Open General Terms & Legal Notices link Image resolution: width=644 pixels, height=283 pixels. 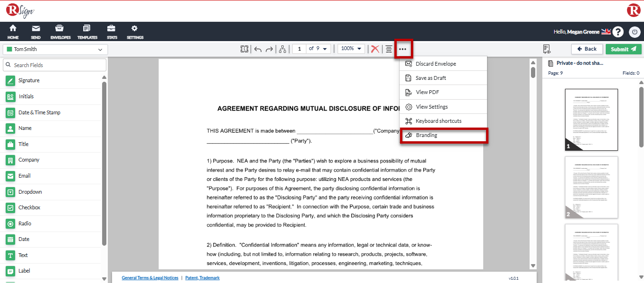tap(150, 278)
